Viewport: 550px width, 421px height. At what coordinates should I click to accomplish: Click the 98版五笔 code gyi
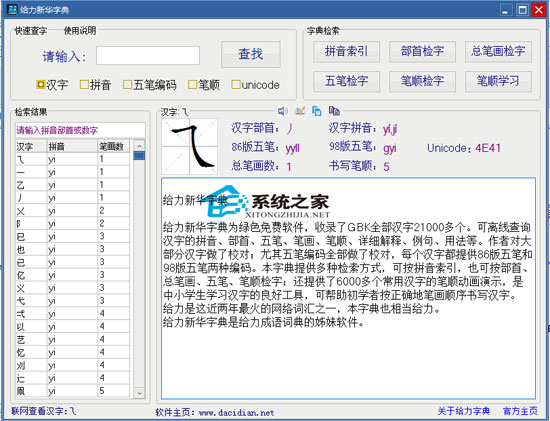coord(390,149)
